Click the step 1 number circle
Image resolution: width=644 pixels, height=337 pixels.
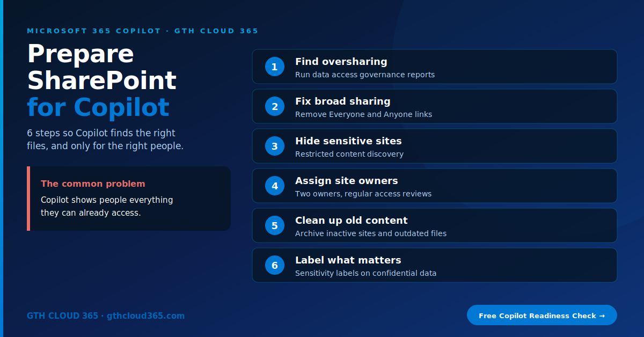(x=275, y=67)
